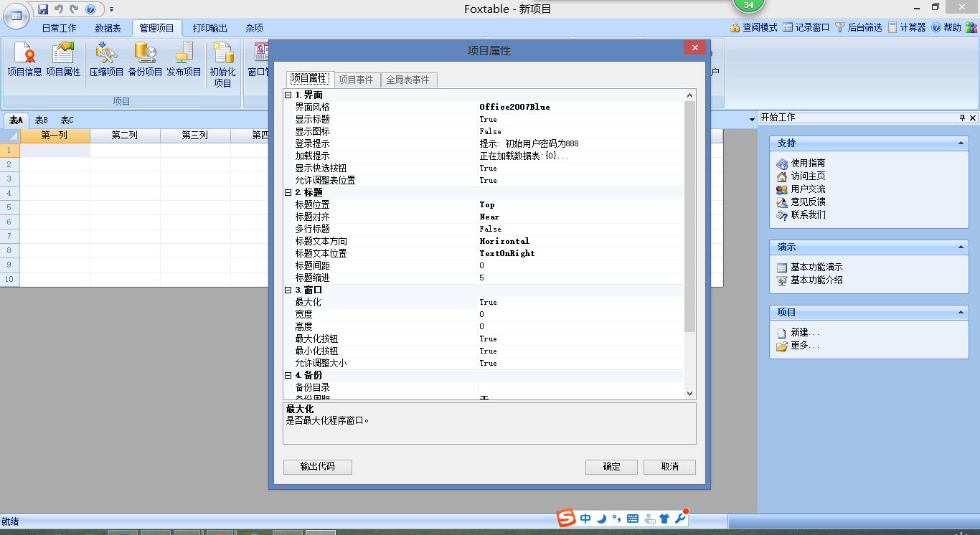
Task: Open the 访问主页 link
Action: pos(808,176)
